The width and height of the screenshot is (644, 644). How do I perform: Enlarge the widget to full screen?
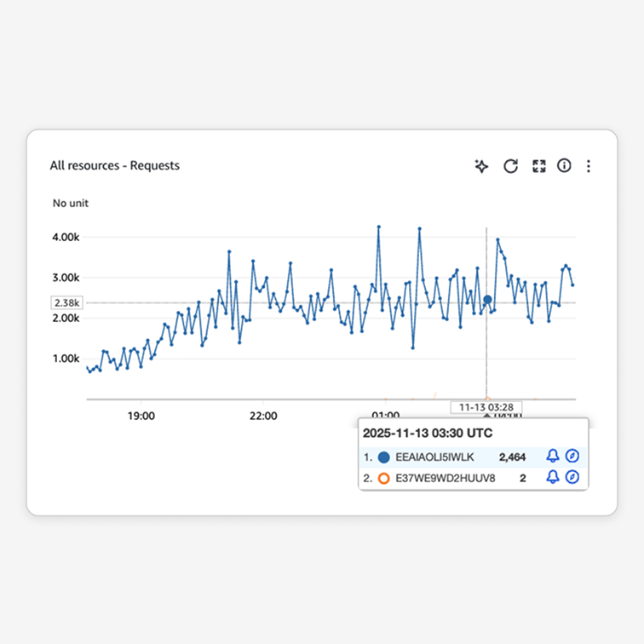click(x=538, y=166)
